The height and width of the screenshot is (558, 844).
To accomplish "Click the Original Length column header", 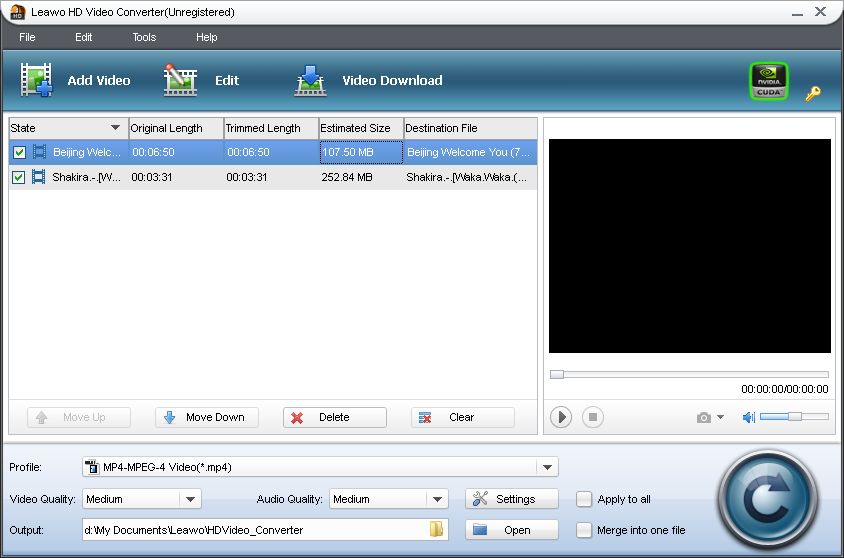I will (176, 128).
